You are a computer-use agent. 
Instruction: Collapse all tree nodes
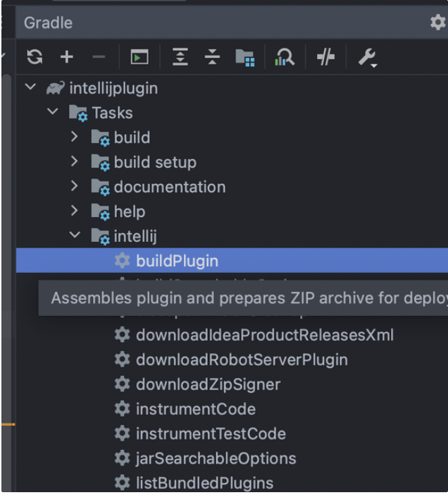point(212,57)
